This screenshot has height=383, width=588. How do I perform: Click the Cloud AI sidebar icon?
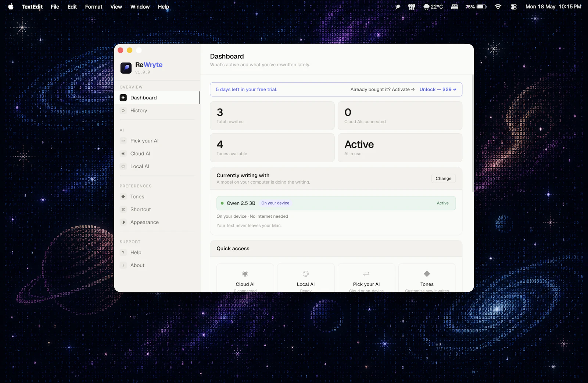[123, 153]
